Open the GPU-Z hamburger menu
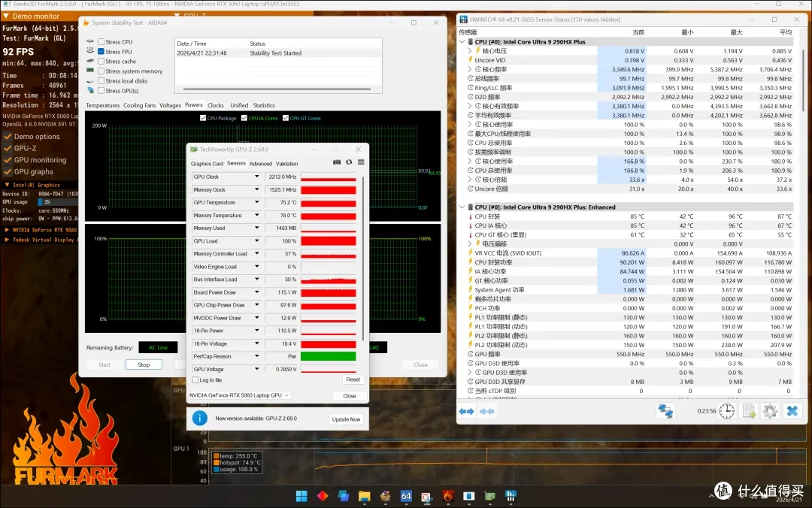The height and width of the screenshot is (508, 812). (361, 162)
